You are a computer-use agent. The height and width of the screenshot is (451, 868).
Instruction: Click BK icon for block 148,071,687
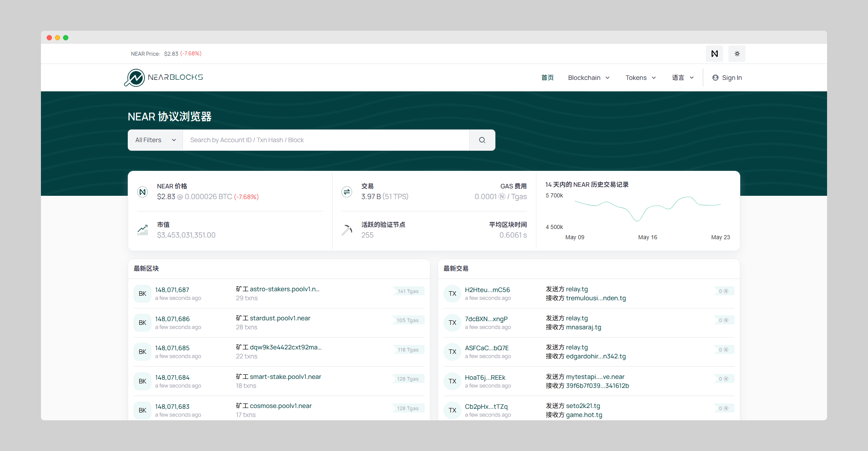142,294
